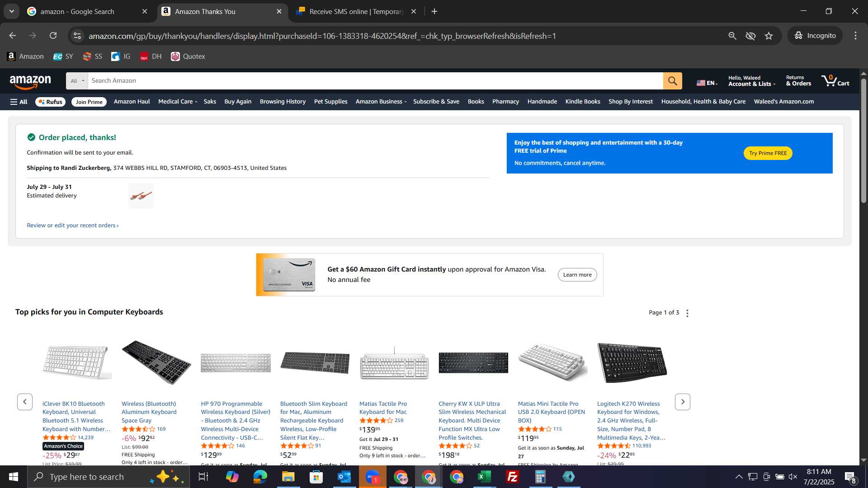The image size is (868, 488).
Task: Expand the All search category dropdown
Action: (x=77, y=81)
